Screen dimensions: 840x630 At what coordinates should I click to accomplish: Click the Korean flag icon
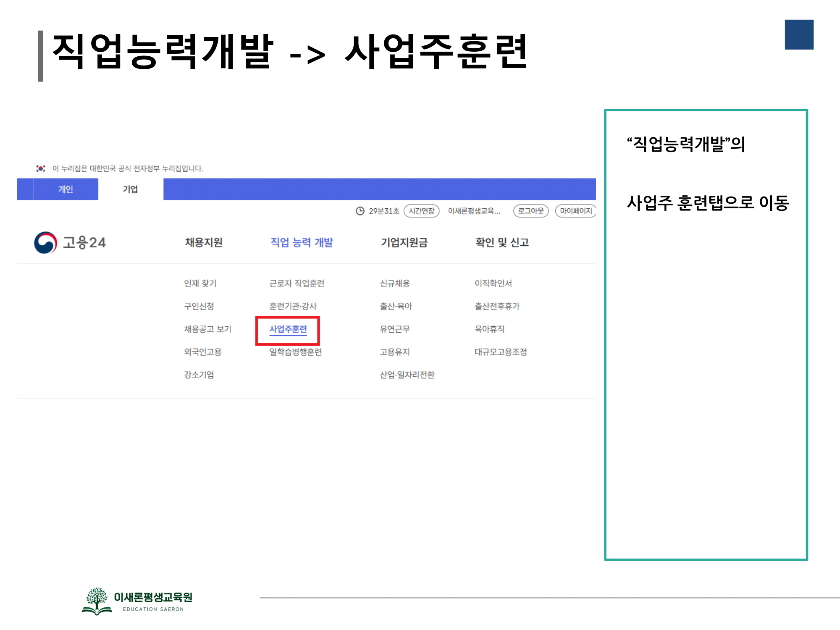(41, 168)
